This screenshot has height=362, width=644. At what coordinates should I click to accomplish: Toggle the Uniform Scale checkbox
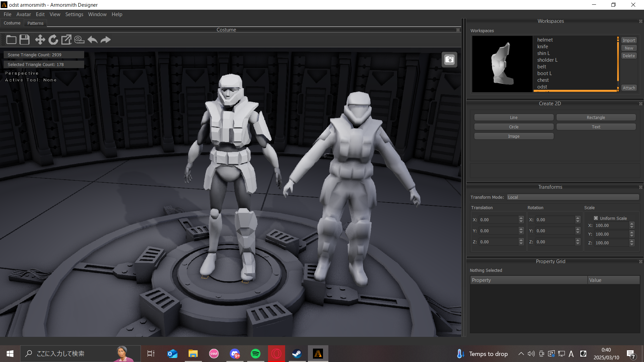(x=596, y=218)
